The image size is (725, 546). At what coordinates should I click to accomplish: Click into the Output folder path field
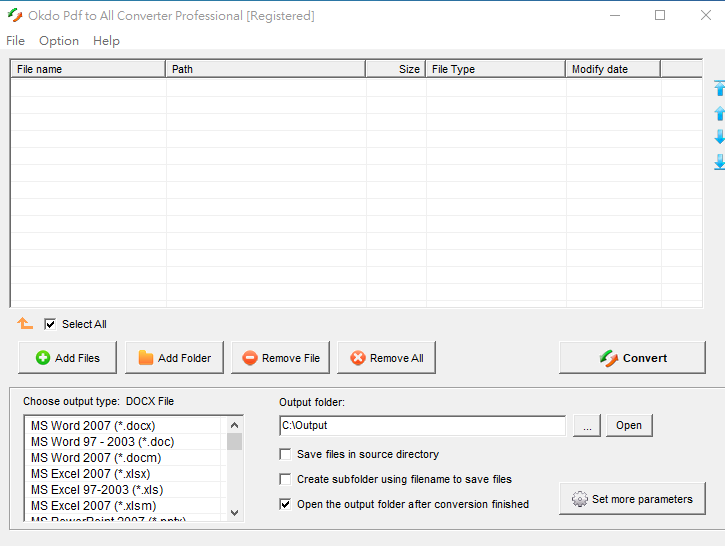point(422,425)
